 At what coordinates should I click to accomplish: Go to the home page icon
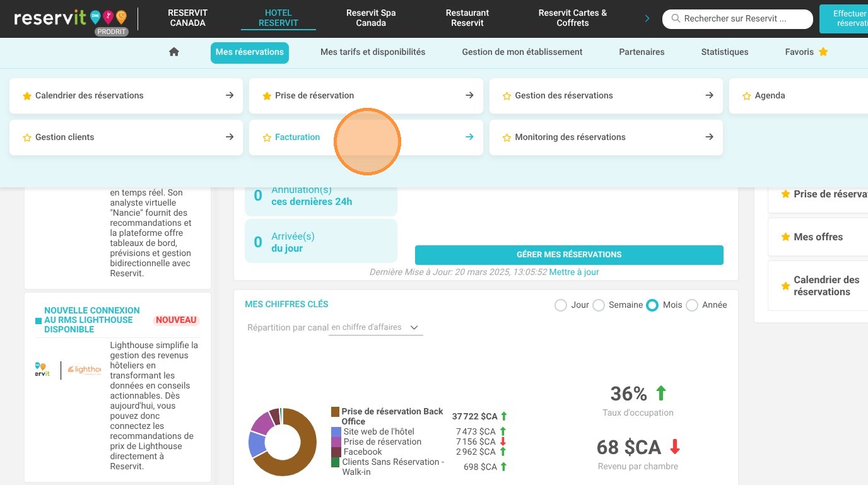pos(174,52)
